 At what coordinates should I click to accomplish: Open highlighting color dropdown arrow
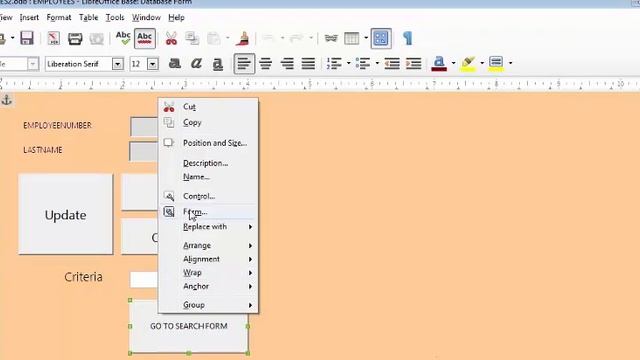(482, 63)
